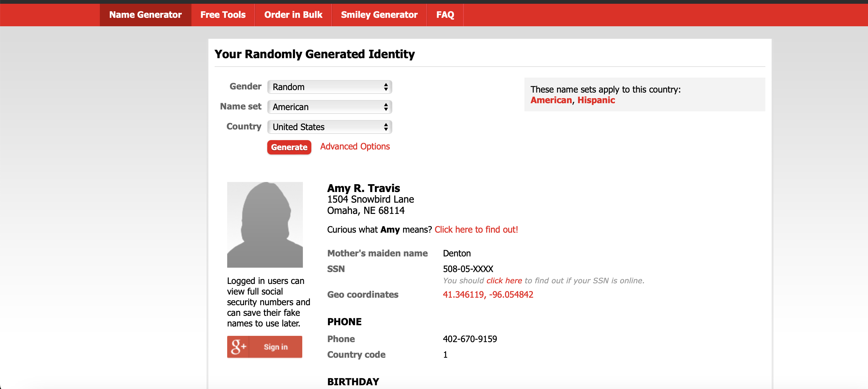
Task: Open the Country dropdown
Action: pyautogui.click(x=329, y=127)
